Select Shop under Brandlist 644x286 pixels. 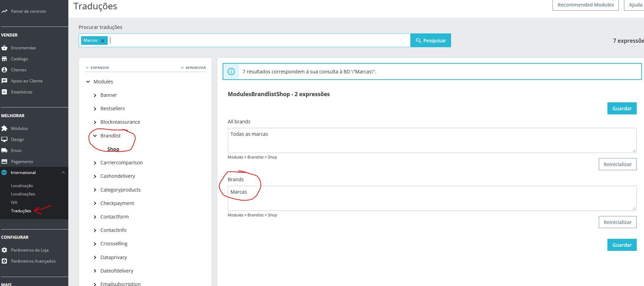coord(113,149)
